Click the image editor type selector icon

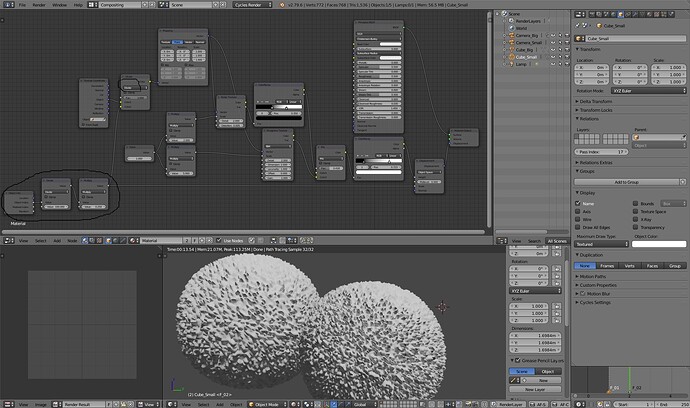tap(8, 404)
